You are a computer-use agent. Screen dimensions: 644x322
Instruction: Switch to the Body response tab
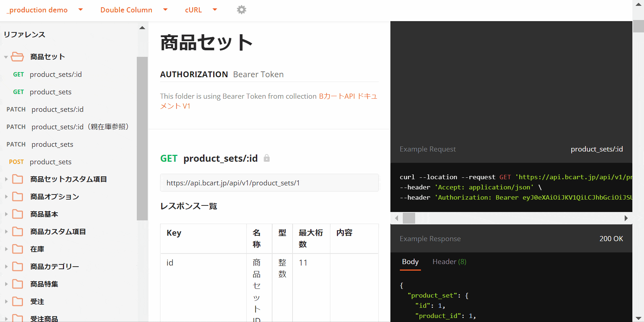point(410,262)
